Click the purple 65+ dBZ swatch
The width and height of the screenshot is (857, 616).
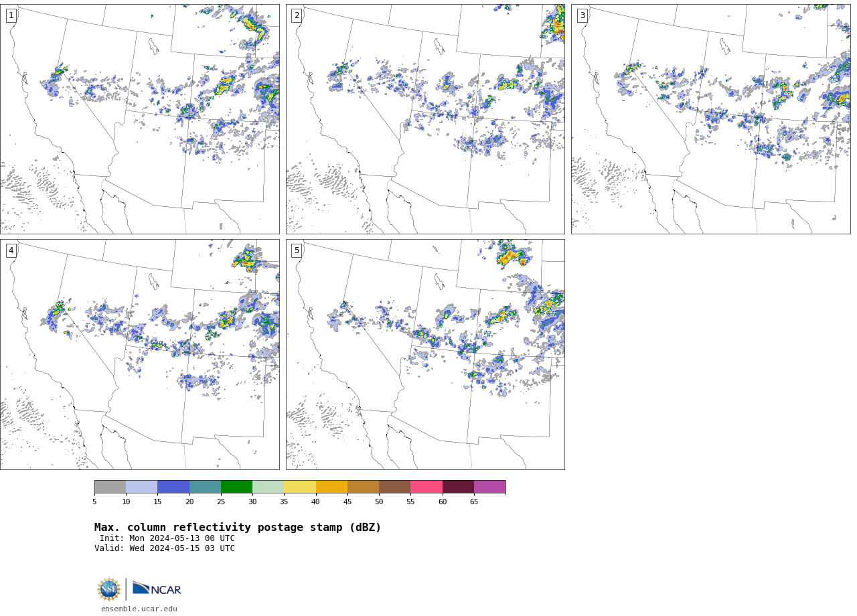(490, 487)
